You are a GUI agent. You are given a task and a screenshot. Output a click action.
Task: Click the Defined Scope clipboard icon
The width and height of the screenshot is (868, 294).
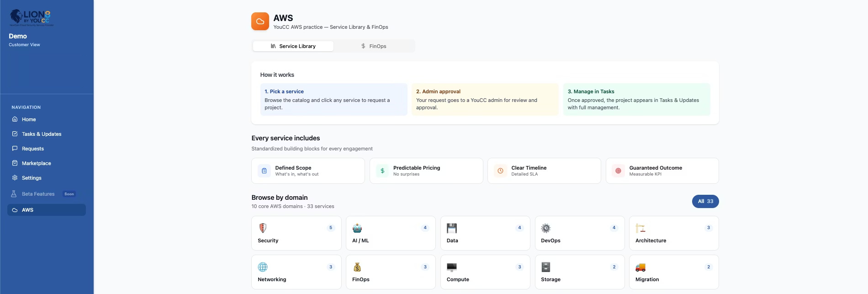(264, 171)
